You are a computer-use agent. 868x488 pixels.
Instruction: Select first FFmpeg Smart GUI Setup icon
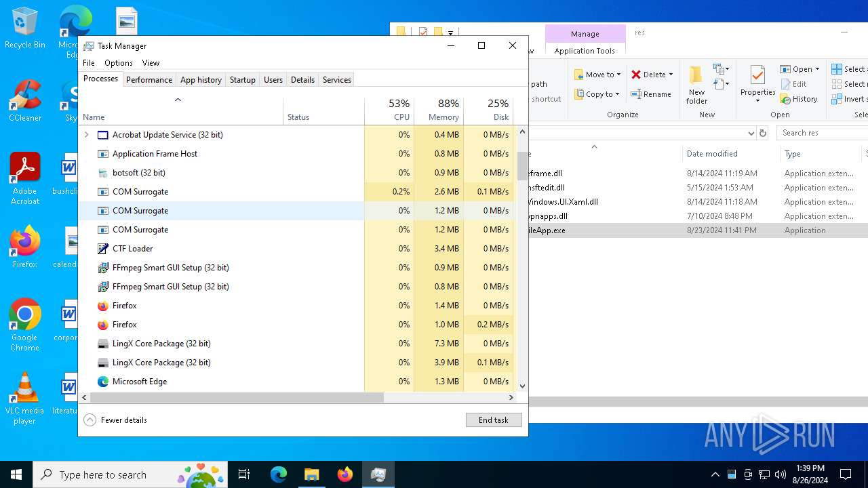pos(103,268)
